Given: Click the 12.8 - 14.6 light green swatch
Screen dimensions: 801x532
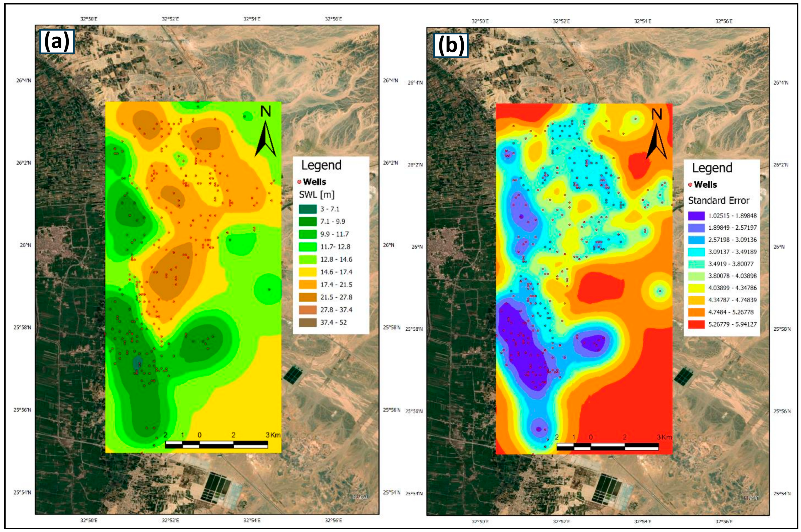Looking at the screenshot, I should [x=308, y=259].
